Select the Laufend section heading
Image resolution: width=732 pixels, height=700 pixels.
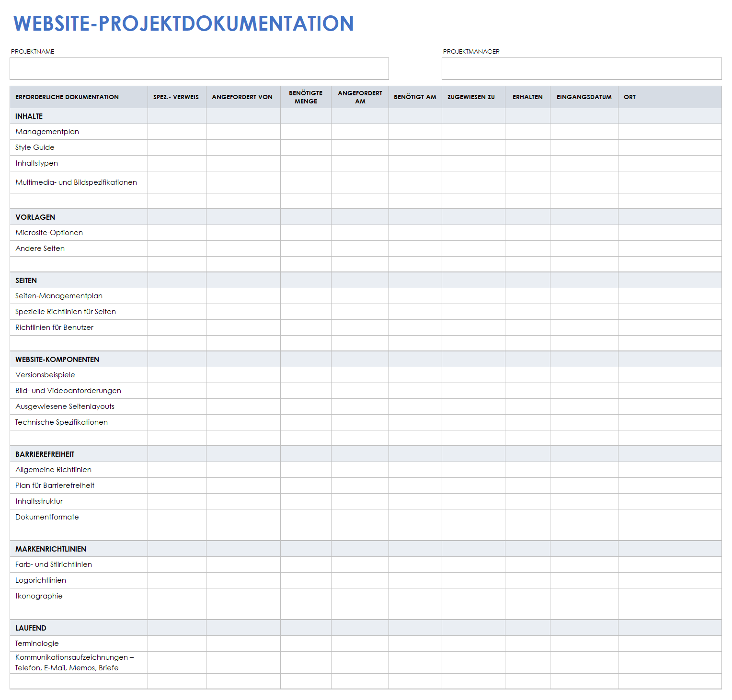tap(31, 628)
